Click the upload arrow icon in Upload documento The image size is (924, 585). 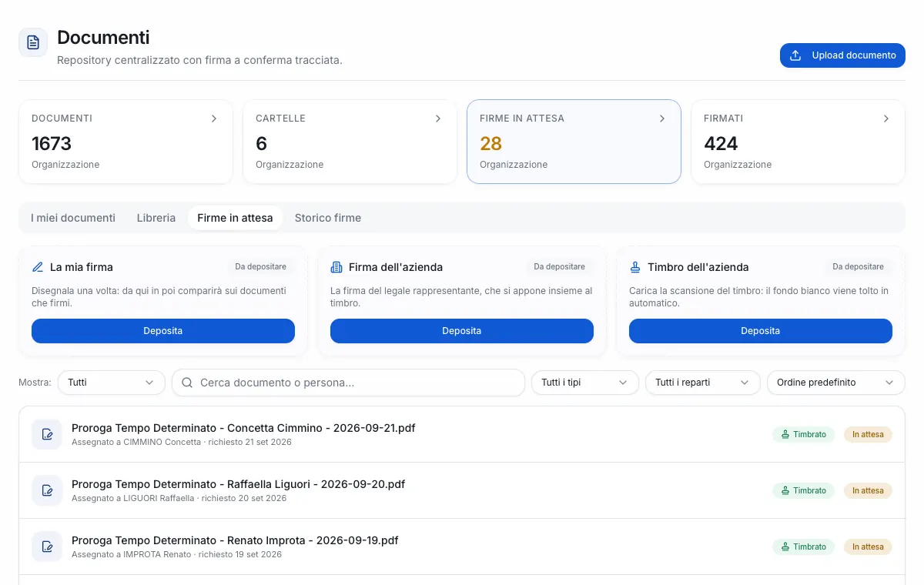796,55
